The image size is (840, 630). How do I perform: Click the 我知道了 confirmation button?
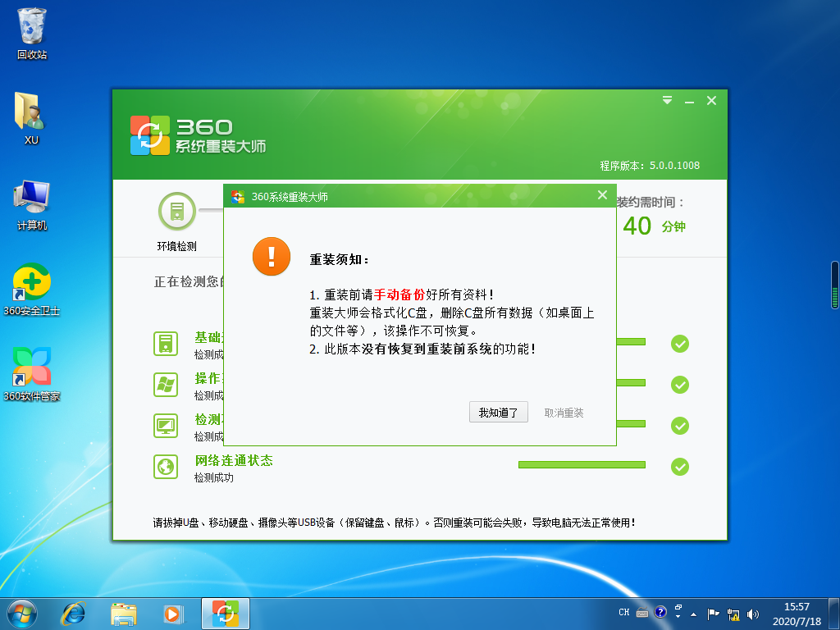pos(498,412)
